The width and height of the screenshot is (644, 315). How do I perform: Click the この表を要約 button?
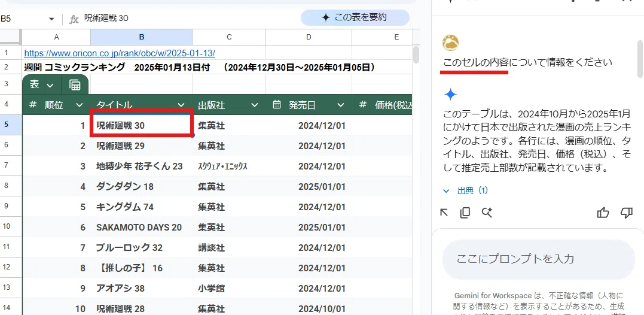(355, 18)
